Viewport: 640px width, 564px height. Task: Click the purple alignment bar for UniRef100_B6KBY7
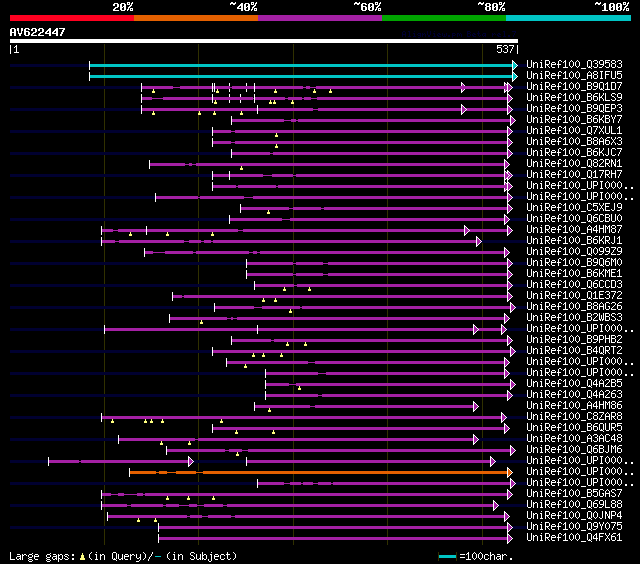pyautogui.click(x=373, y=120)
